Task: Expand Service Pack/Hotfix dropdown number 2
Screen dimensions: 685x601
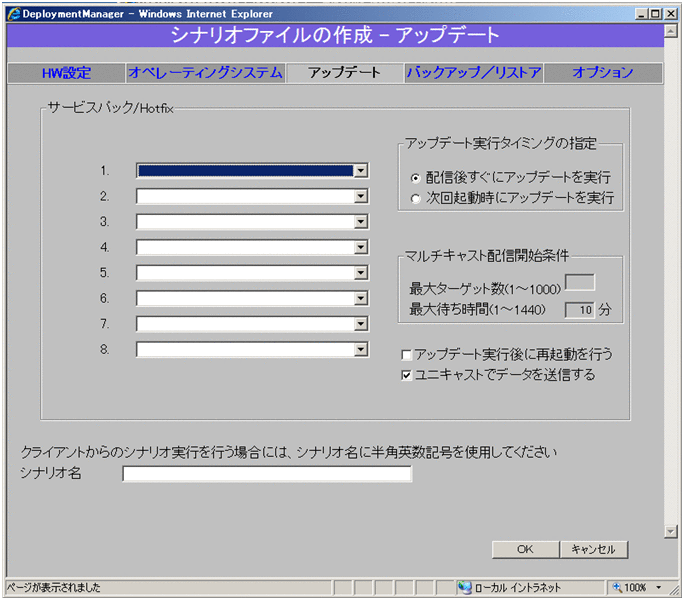Action: [x=360, y=197]
